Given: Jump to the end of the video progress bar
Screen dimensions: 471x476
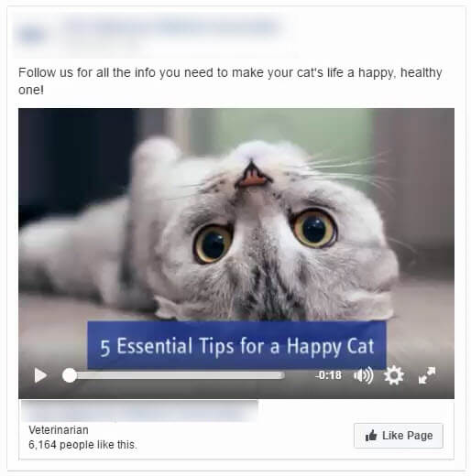Looking at the screenshot, I should pyautogui.click(x=283, y=375).
